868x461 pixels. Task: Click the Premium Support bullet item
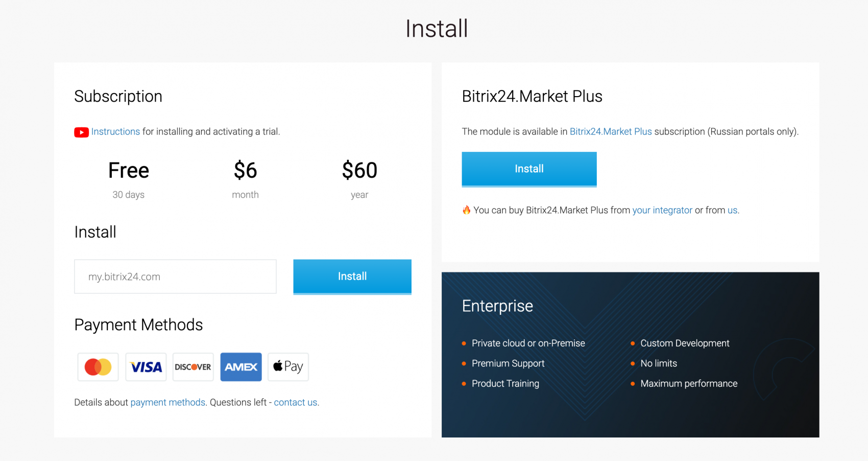point(508,363)
